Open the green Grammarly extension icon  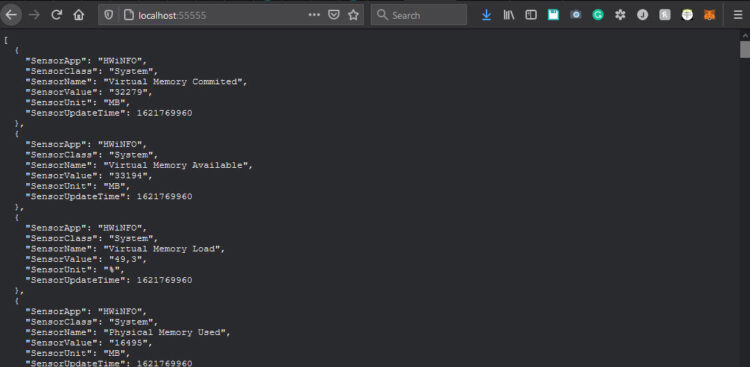(598, 15)
